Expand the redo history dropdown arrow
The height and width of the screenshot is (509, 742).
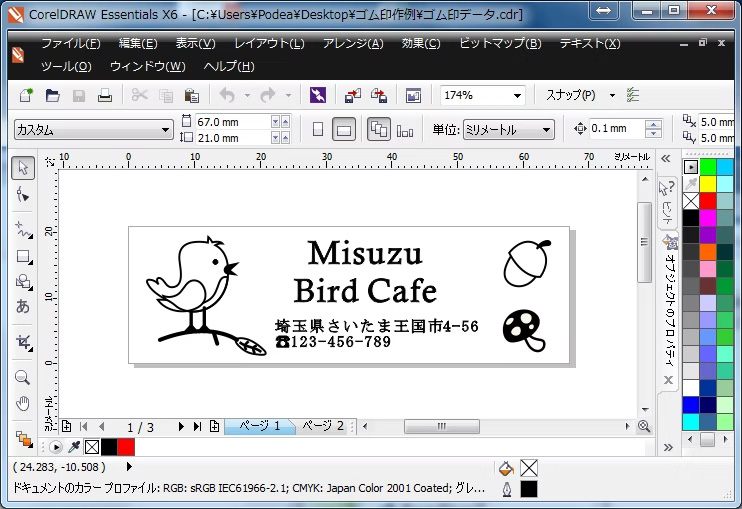(288, 96)
